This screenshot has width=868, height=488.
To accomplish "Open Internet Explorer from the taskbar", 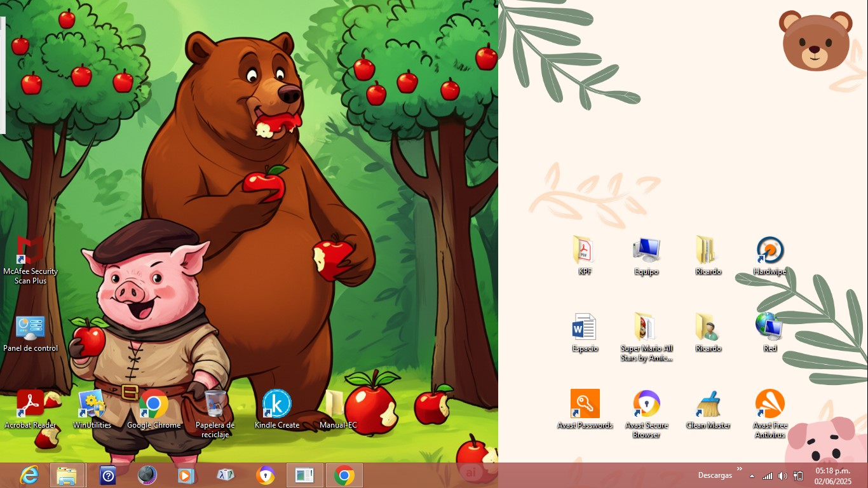I will pos(29,475).
